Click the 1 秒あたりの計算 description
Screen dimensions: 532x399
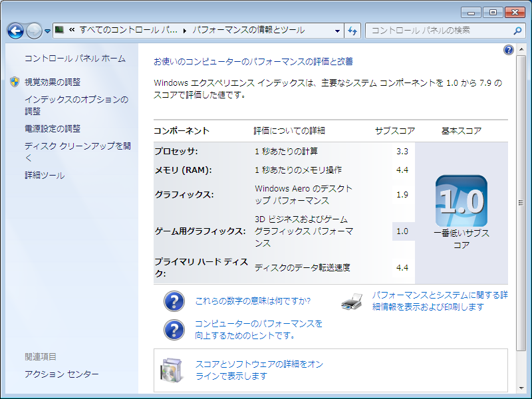click(286, 152)
